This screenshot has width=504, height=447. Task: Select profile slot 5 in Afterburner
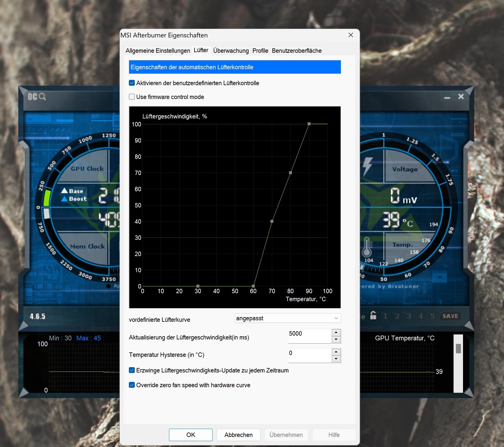pyautogui.click(x=432, y=316)
